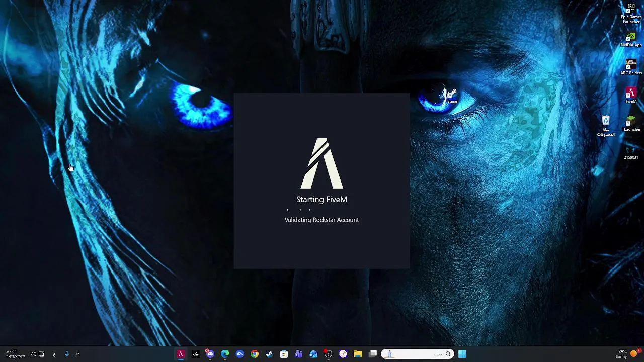Open File Explorer from the taskbar
Viewport: 644px width, 362px height.
click(x=358, y=354)
